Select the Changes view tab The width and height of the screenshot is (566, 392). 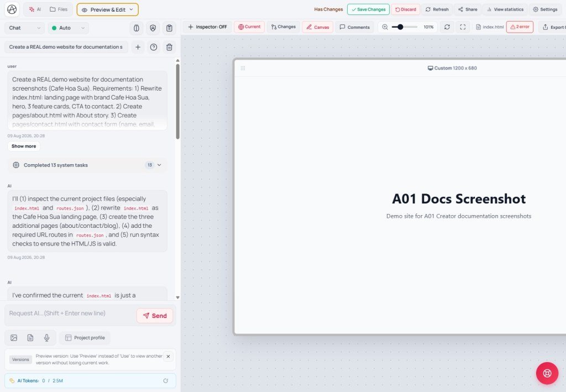[x=284, y=27]
